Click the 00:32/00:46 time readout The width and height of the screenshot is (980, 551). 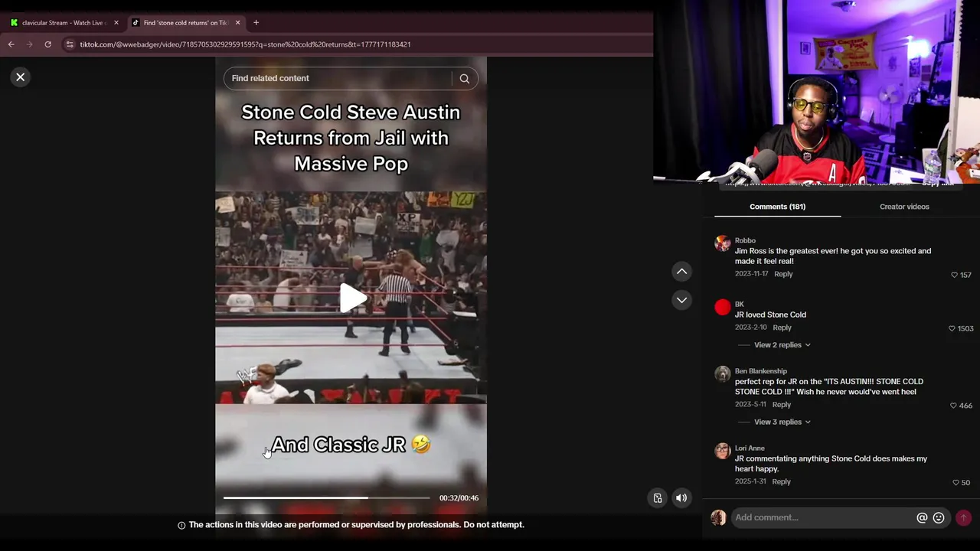459,498
